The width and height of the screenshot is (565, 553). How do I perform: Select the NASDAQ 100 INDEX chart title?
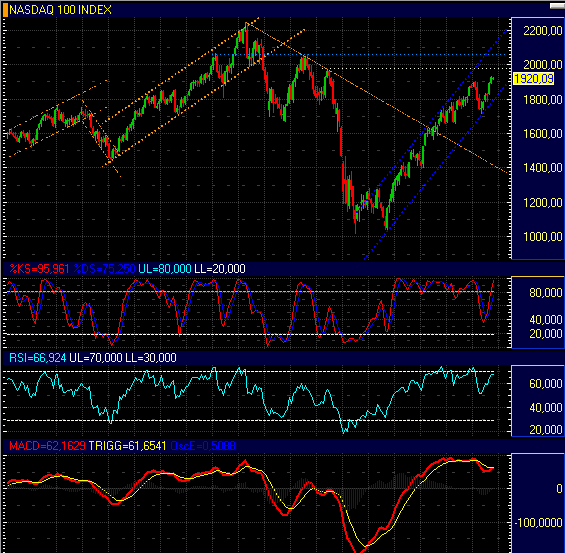point(60,10)
